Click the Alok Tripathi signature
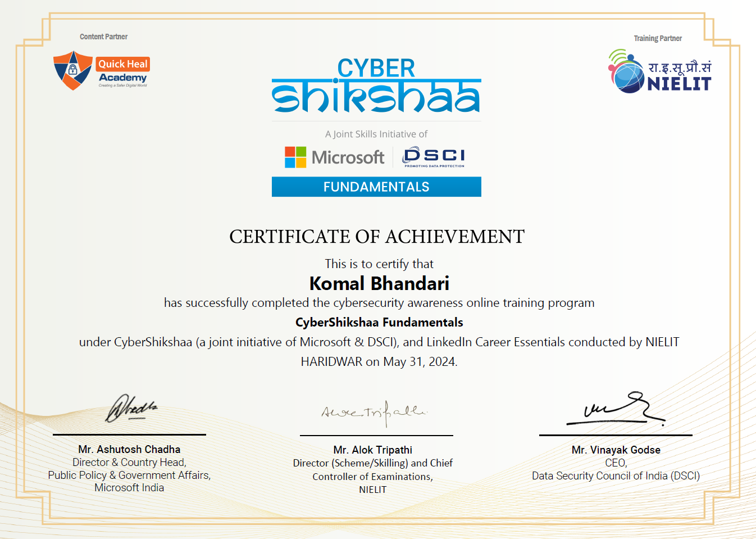Screen dimensions: 756x539 tap(374, 414)
